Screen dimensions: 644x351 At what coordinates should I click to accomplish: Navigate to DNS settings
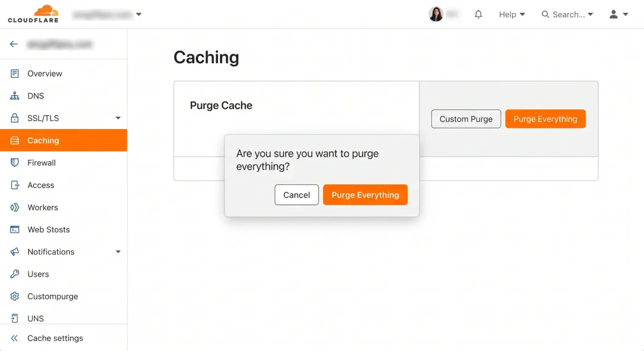63,96
